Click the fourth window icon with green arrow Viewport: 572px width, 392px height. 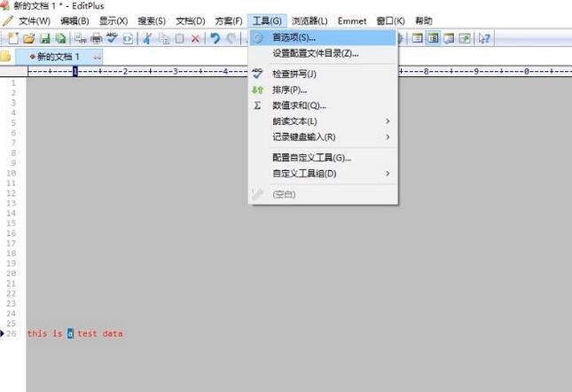(x=465, y=38)
